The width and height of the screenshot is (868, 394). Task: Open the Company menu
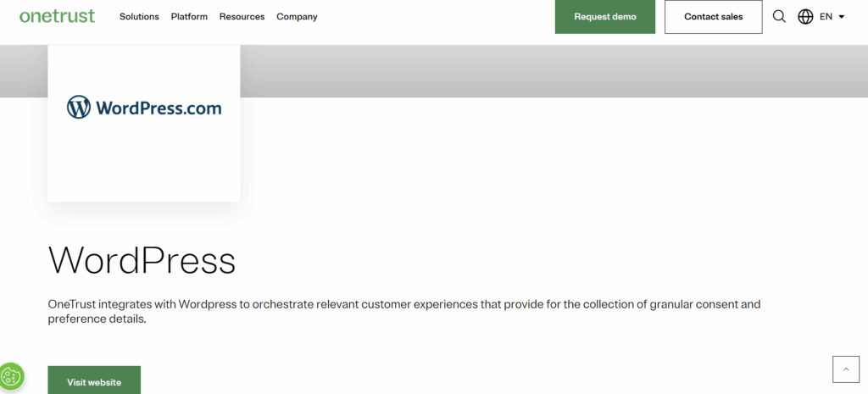297,17
